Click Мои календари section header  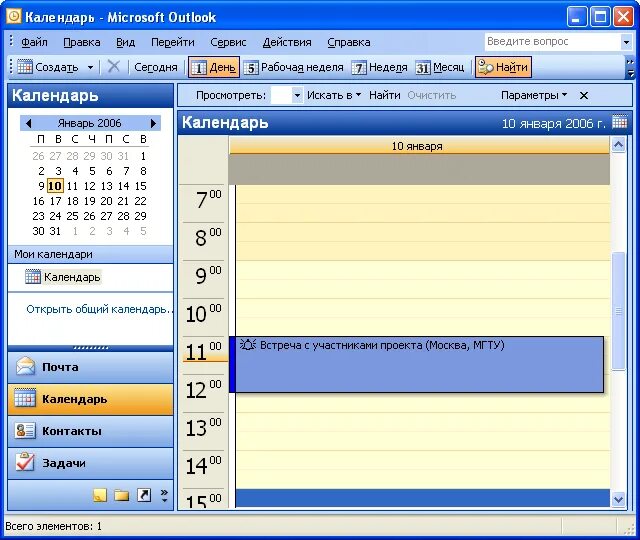pos(91,254)
